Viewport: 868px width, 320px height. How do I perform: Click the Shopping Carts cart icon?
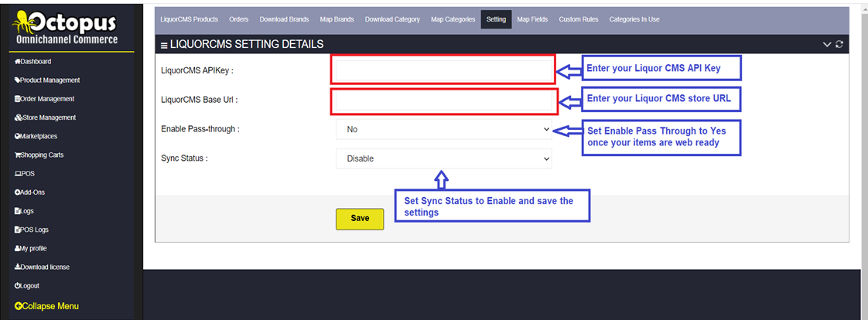tap(18, 155)
